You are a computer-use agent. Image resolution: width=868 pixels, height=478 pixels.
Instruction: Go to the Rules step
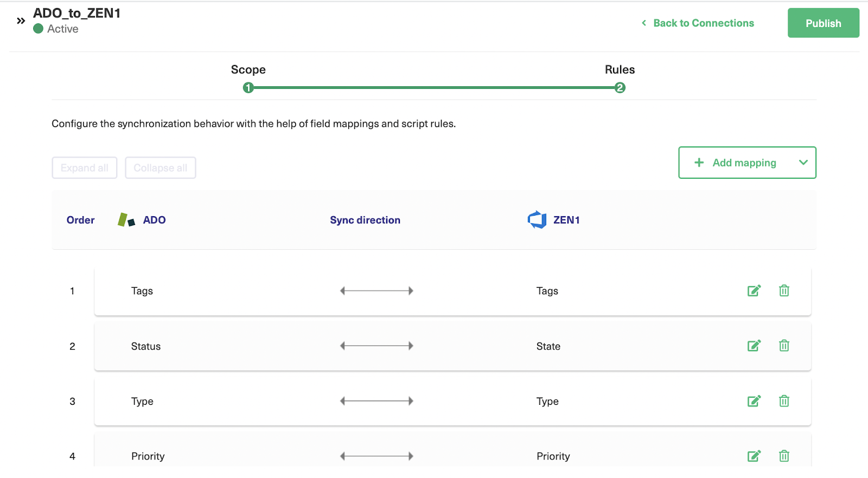pyautogui.click(x=620, y=88)
